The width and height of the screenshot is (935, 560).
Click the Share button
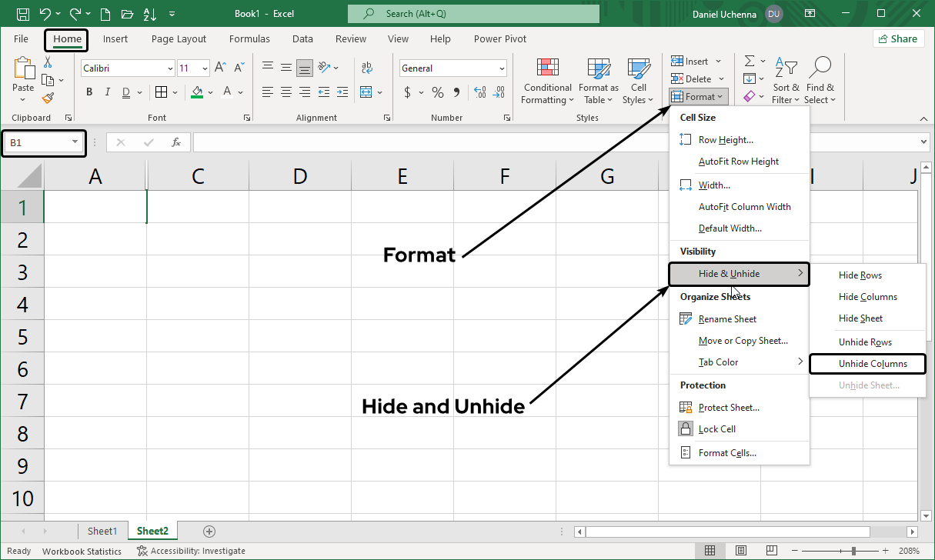[x=898, y=38]
